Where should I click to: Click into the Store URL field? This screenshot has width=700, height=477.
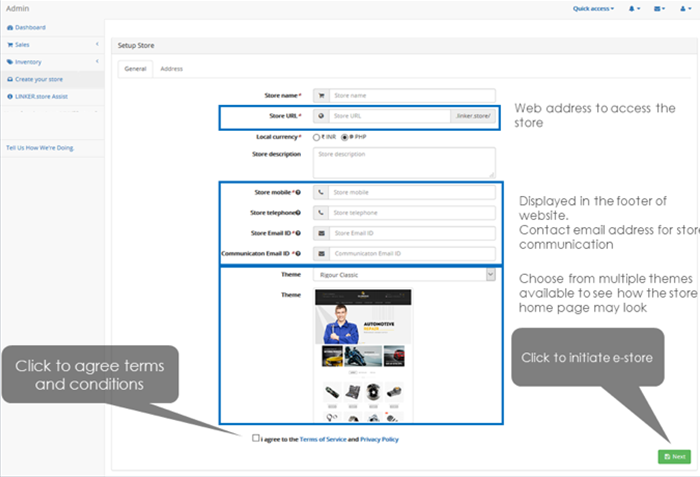click(389, 116)
